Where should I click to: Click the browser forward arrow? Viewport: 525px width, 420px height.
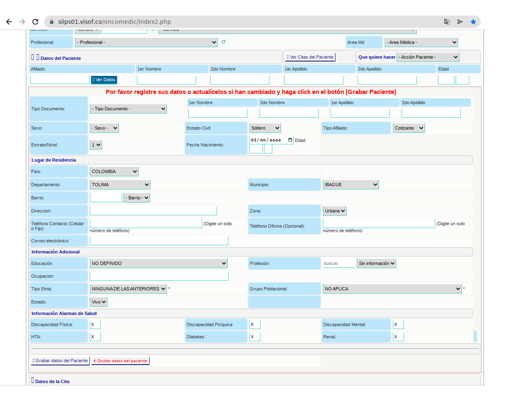(x=22, y=22)
